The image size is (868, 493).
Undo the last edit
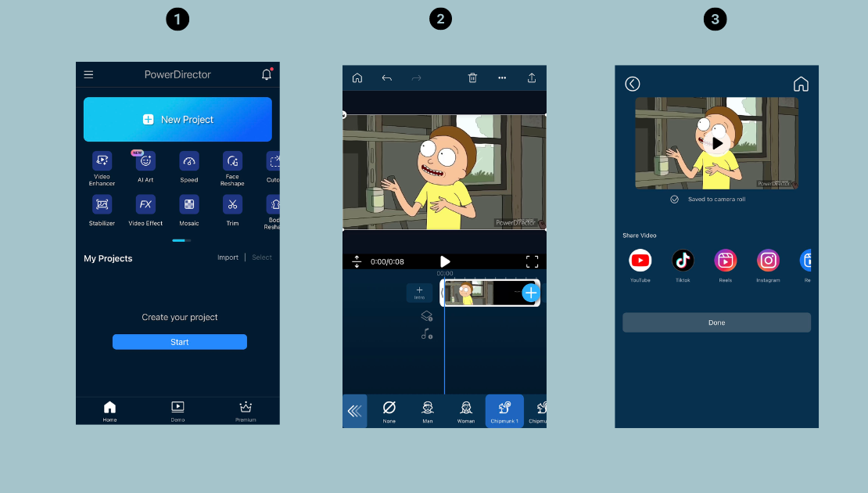(387, 78)
